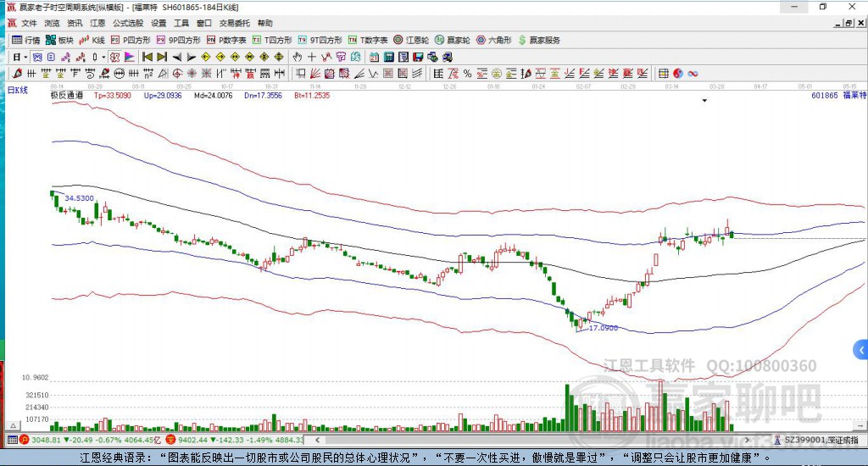Open the 文件 menu
This screenshot has height=466, width=868.
pyautogui.click(x=29, y=23)
